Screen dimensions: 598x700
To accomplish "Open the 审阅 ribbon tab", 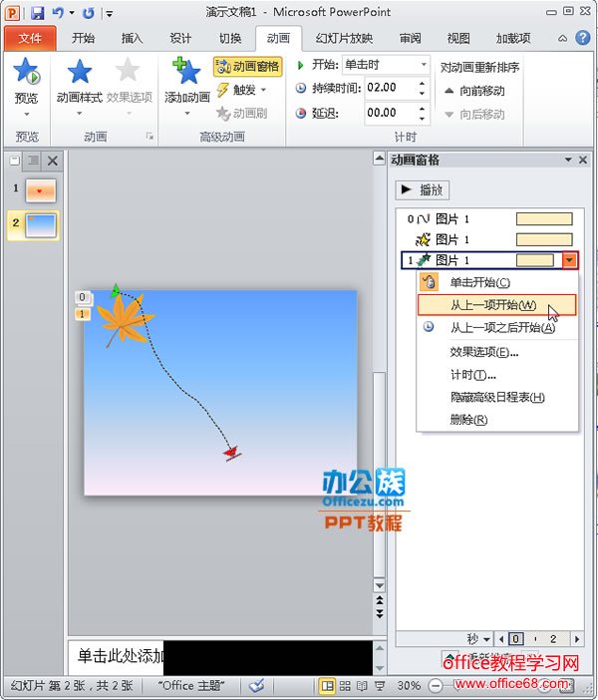I will pos(410,39).
